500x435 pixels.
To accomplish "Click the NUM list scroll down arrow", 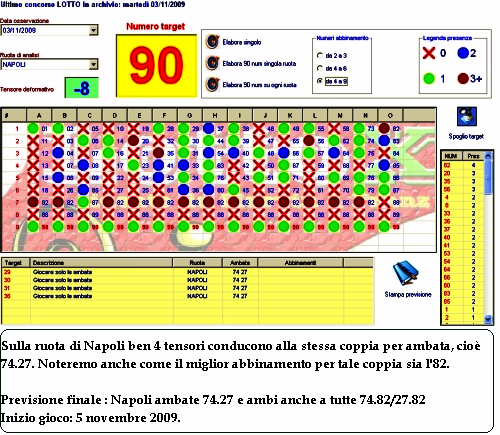I will click(488, 319).
